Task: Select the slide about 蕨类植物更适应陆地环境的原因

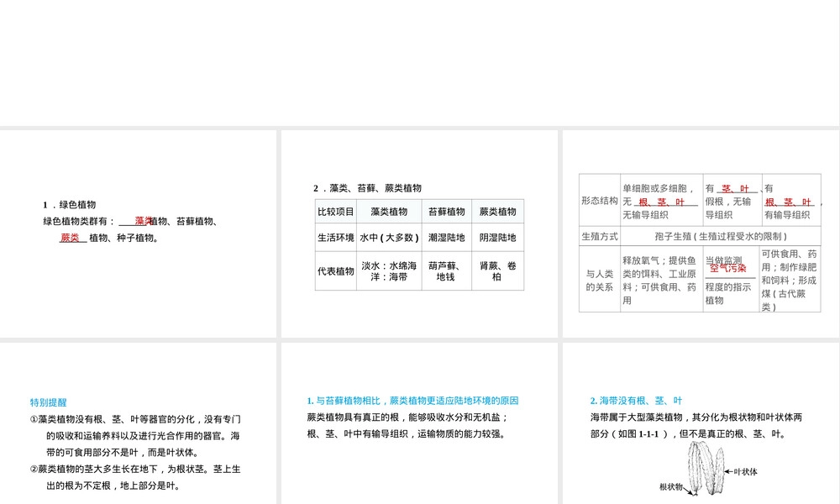Action: click(x=419, y=423)
